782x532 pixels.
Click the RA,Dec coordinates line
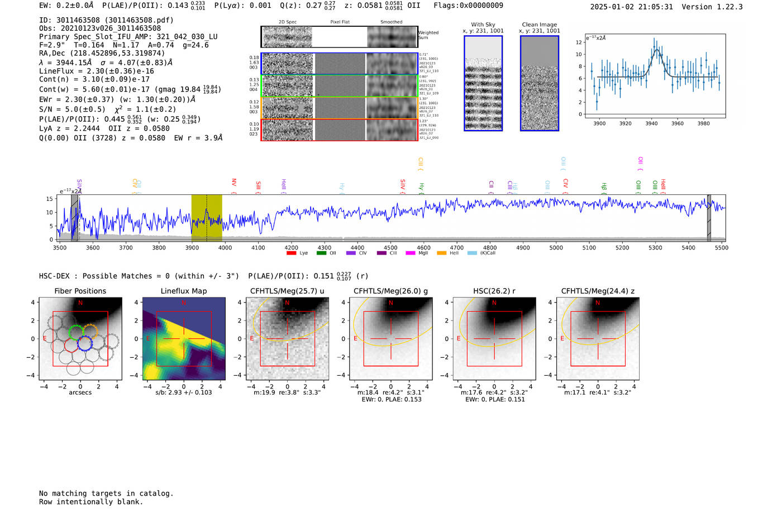102,54
